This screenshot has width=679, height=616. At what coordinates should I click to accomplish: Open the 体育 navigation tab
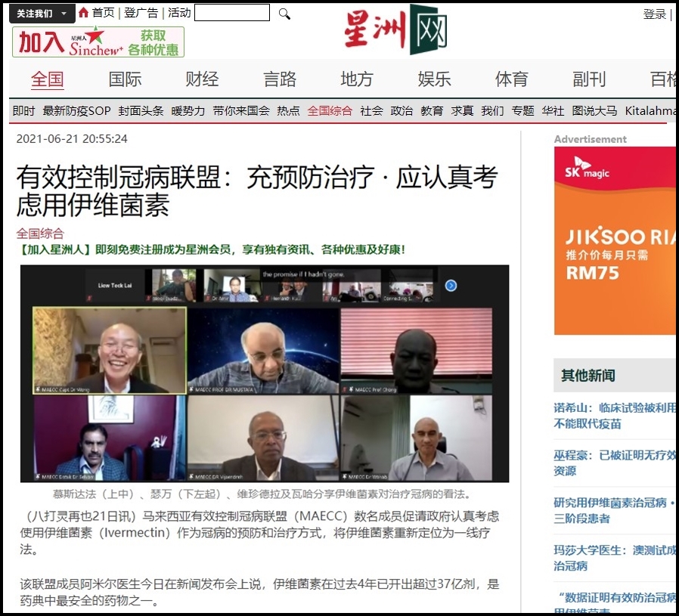511,79
